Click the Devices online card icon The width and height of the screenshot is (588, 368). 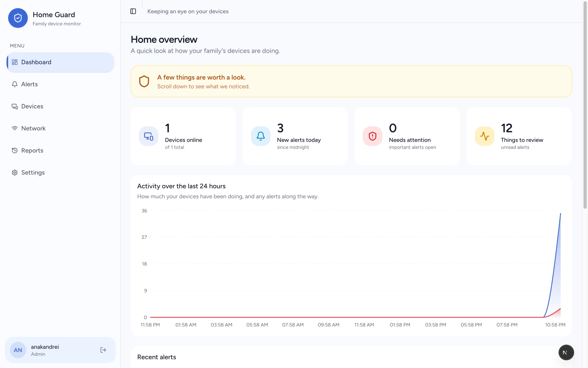[x=149, y=136]
